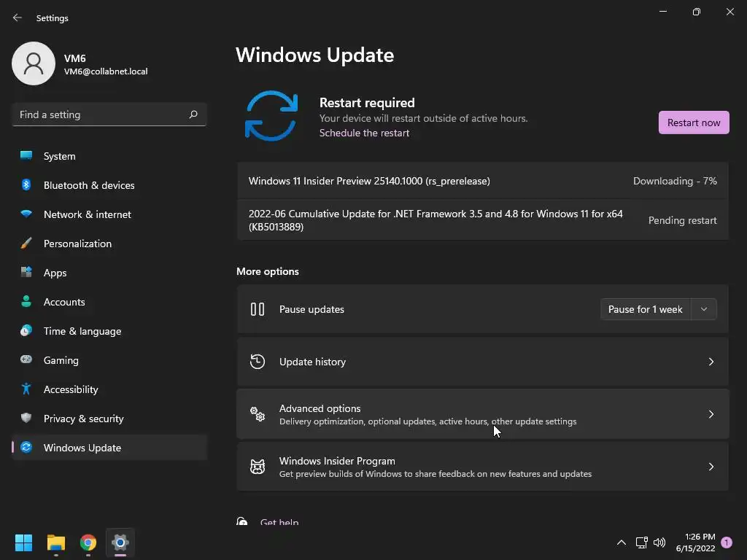Show hidden tray icons chevron
The width and height of the screenshot is (747, 560).
622,542
